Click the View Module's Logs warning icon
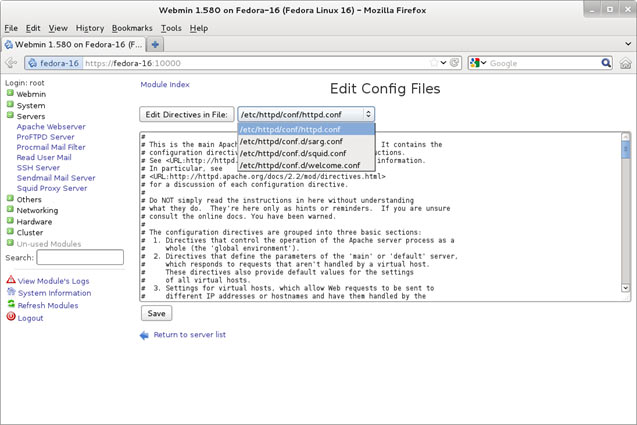The width and height of the screenshot is (637, 425). [11, 280]
